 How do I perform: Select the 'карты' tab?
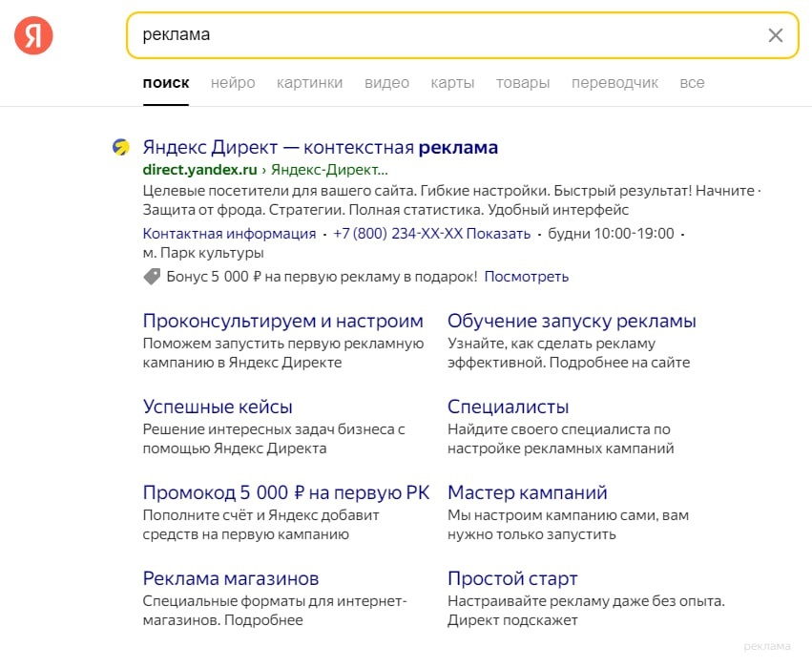coord(452,83)
